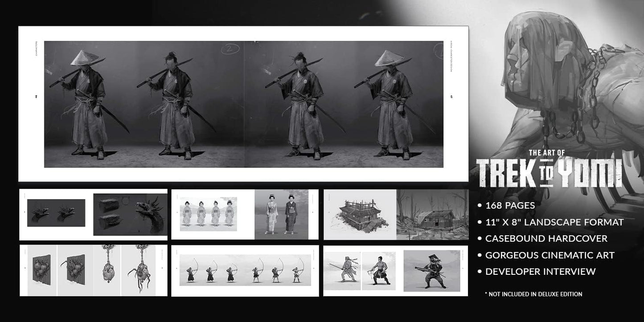644x322 pixels.
Task: Click the "168 Pages" bullet point
Action: 510,205
